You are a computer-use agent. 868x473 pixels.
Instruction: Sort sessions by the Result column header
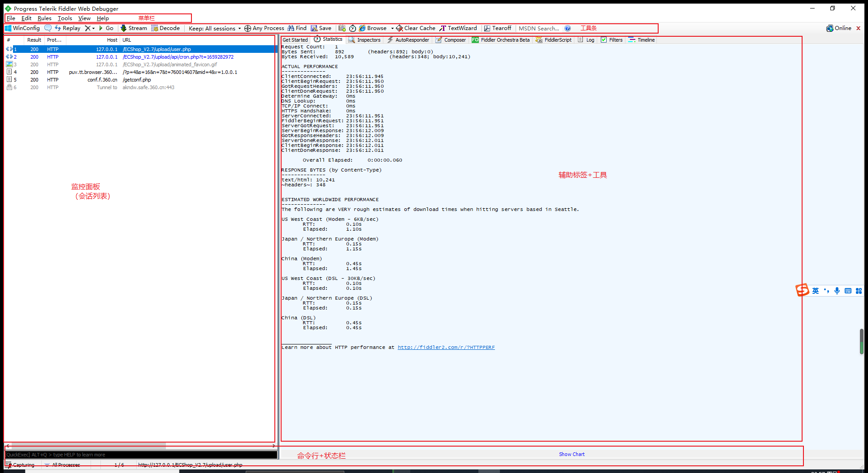(34, 40)
